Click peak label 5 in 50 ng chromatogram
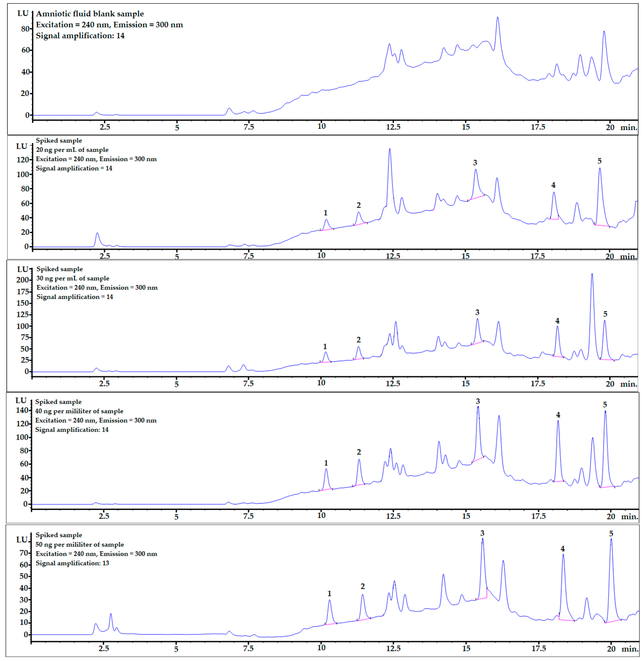 coord(611,533)
